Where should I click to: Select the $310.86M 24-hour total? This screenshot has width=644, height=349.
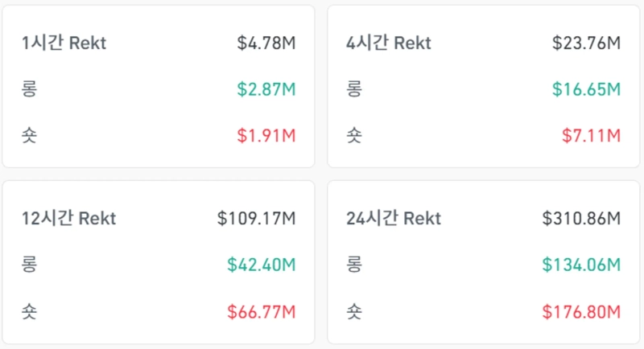pyautogui.click(x=581, y=218)
